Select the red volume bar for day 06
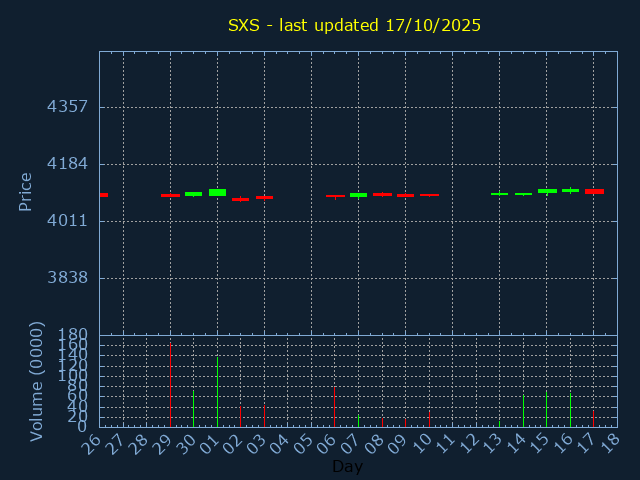640x480 pixels. [x=335, y=407]
